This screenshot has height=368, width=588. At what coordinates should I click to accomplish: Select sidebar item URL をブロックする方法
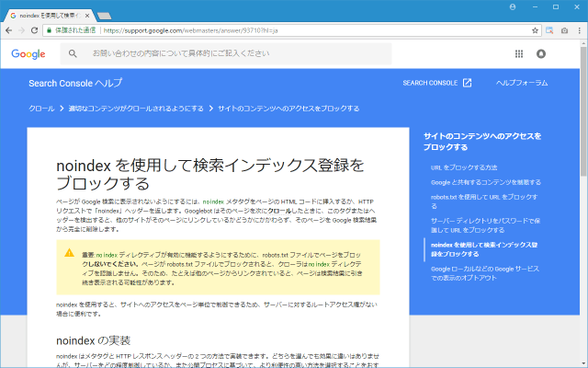(x=464, y=167)
